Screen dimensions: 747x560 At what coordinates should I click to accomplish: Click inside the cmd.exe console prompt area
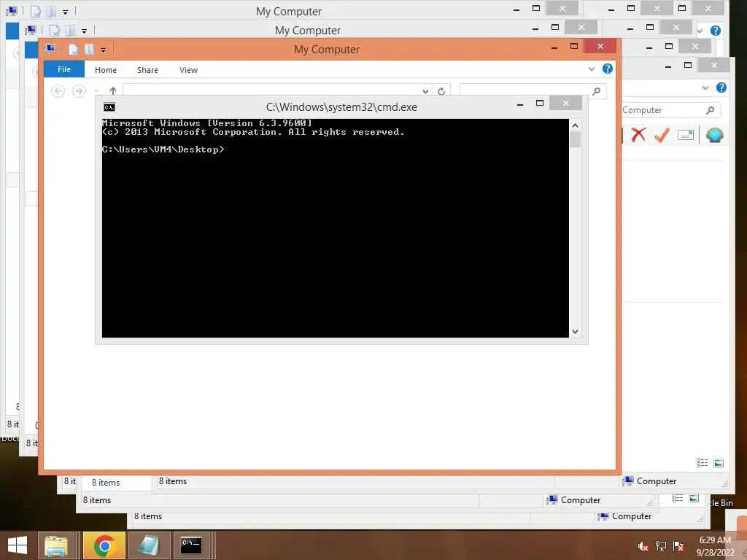point(335,228)
